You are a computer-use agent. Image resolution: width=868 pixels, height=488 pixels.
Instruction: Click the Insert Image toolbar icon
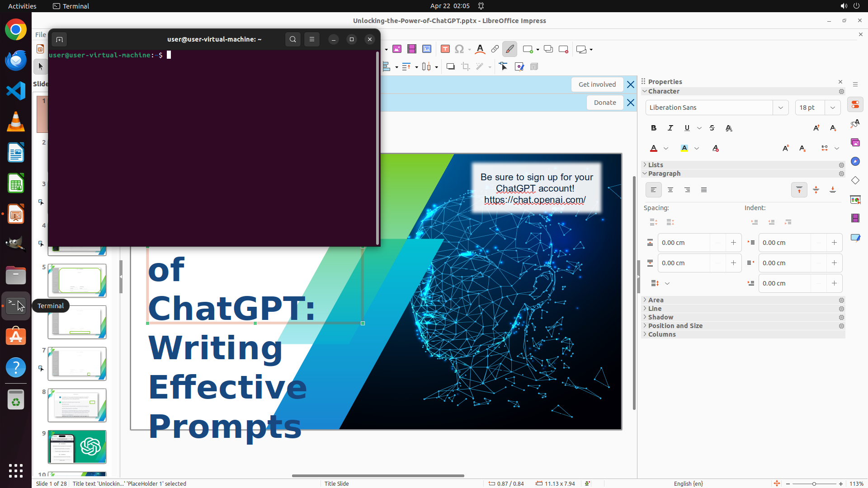[x=397, y=49]
